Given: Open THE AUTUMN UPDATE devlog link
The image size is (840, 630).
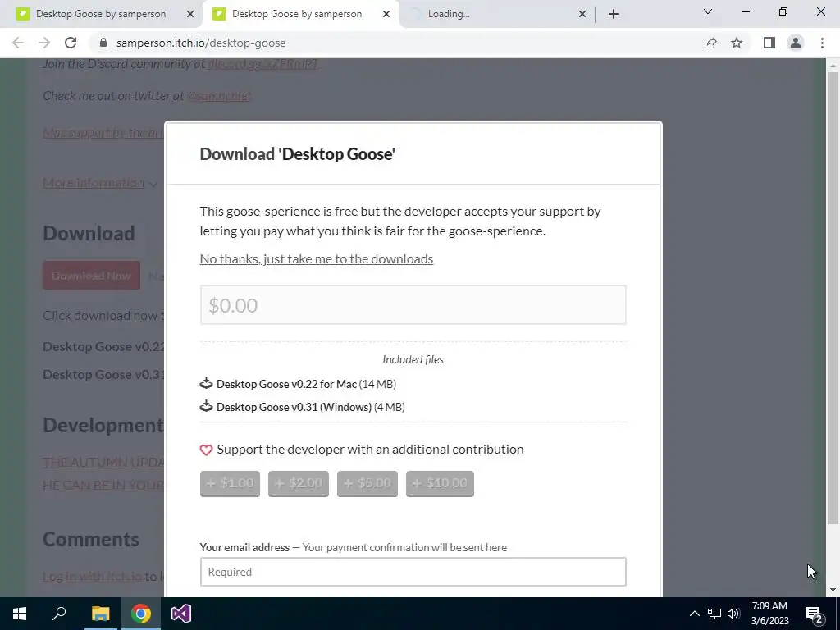Looking at the screenshot, I should coord(103,462).
